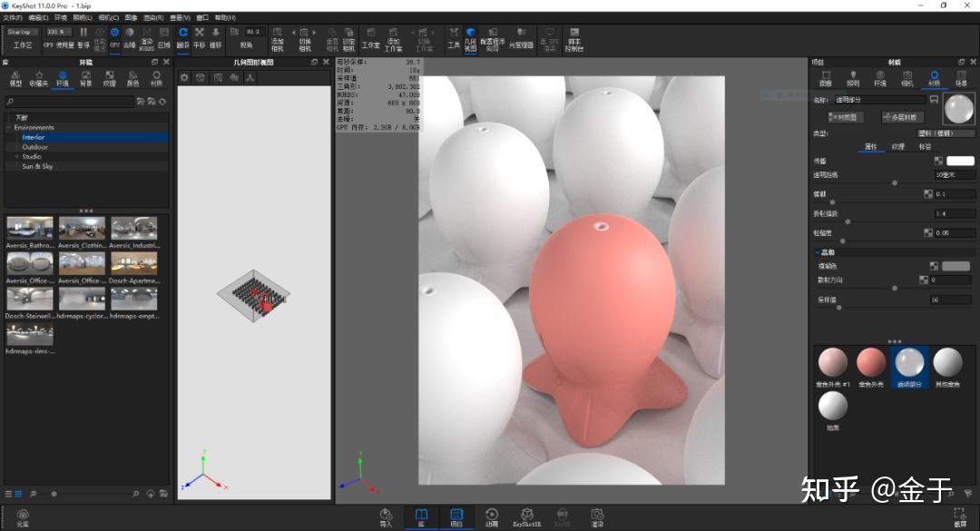Click the Render (渲染) icon in bottom bar
Screen dimensions: 980x531
(x=597, y=516)
